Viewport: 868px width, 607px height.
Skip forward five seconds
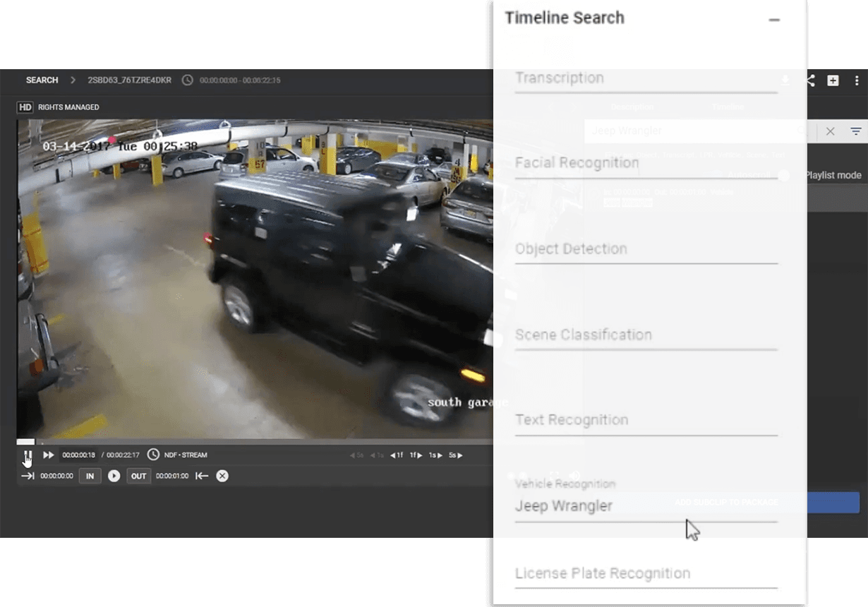pos(456,455)
